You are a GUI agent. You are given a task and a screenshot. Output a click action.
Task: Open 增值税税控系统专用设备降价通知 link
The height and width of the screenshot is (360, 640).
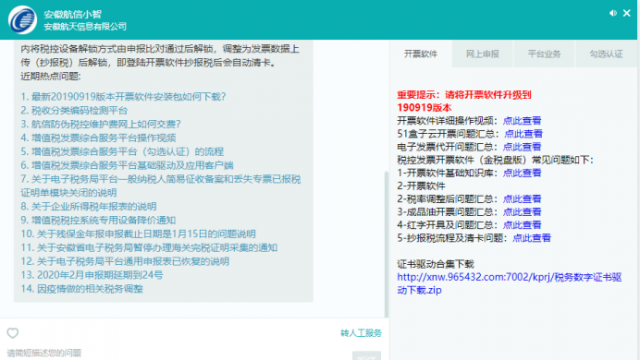[98, 220]
